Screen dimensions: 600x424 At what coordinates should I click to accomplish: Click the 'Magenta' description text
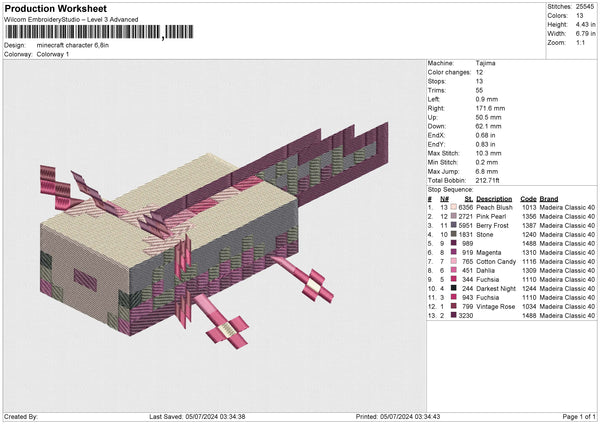point(489,253)
